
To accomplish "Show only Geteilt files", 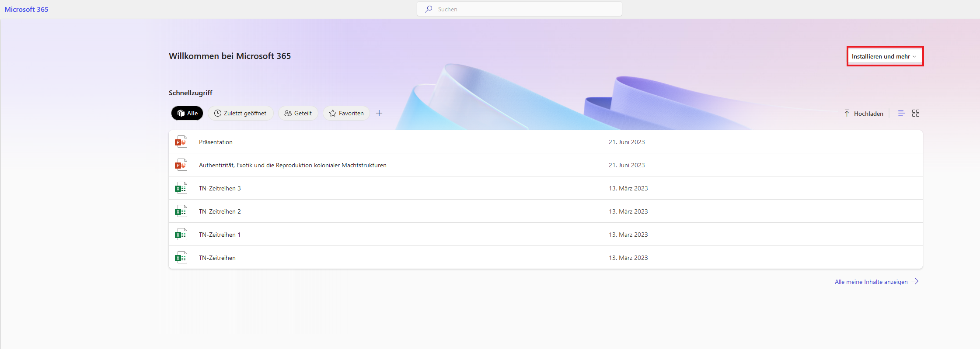I will coord(298,113).
